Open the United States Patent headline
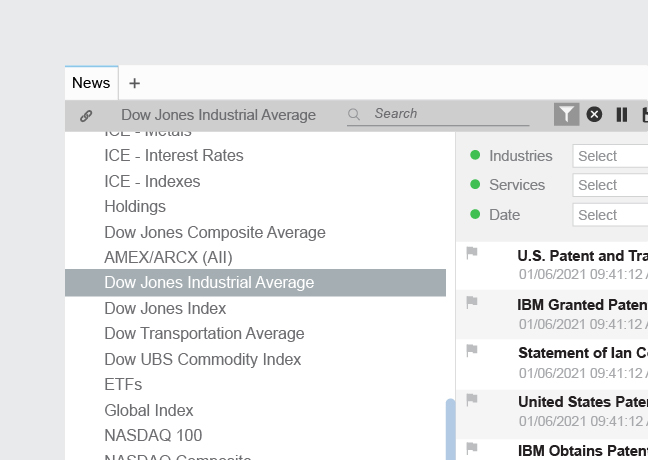 583,402
